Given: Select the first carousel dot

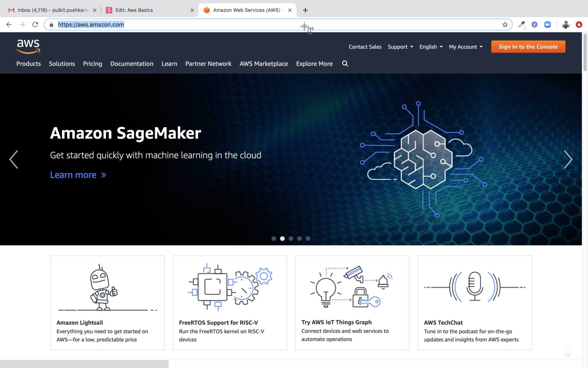Looking at the screenshot, I should [x=274, y=239].
